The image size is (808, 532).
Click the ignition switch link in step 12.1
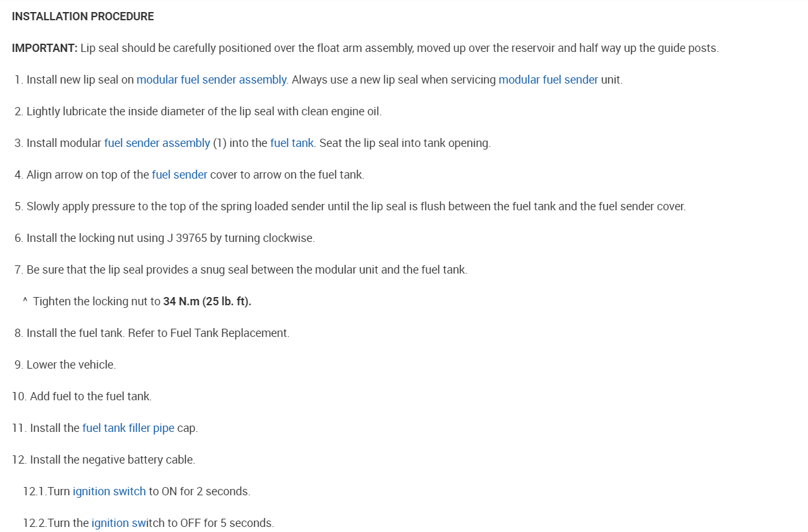(109, 491)
